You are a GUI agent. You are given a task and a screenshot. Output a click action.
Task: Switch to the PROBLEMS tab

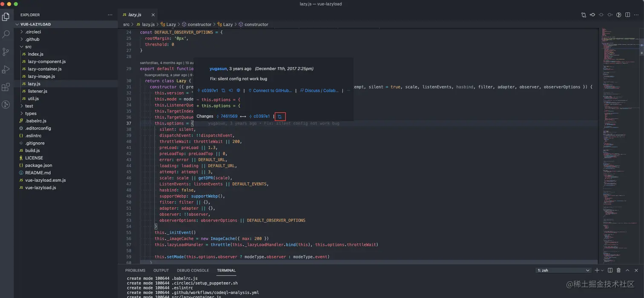(x=135, y=270)
